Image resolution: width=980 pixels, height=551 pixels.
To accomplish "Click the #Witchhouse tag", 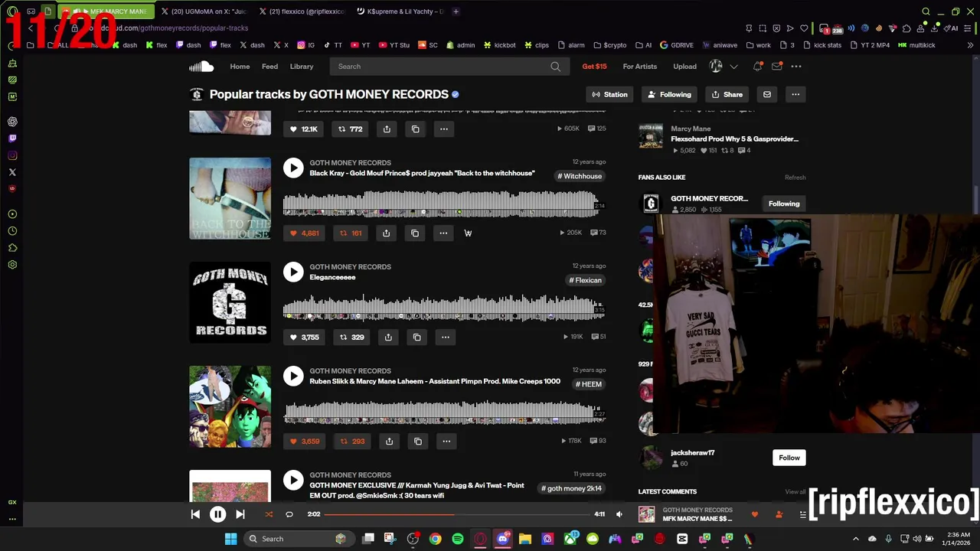I will tap(580, 176).
